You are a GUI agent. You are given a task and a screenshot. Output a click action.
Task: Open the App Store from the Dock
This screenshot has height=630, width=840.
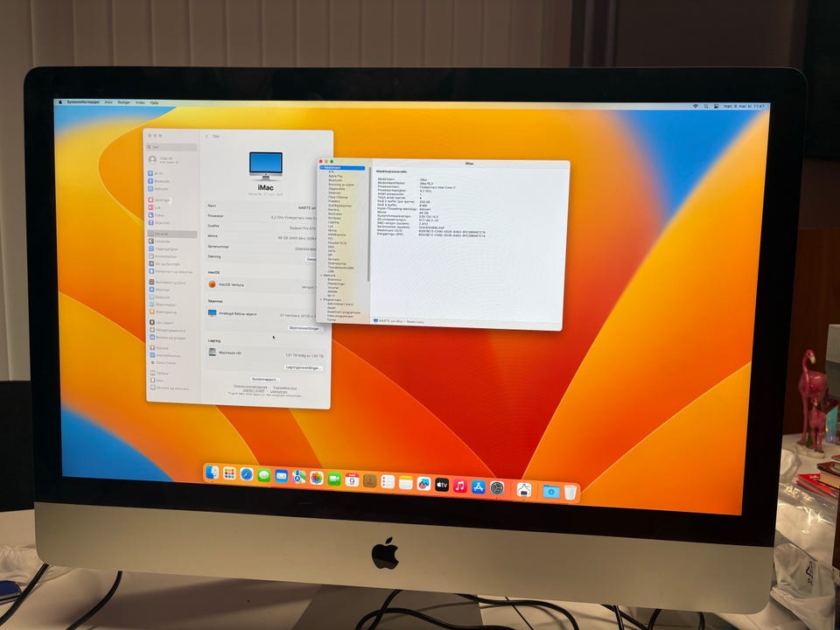coord(479,487)
